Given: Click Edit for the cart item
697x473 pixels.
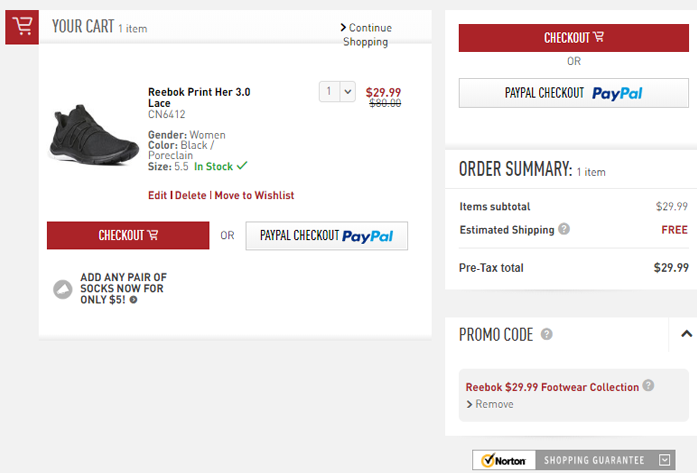Looking at the screenshot, I should click(x=157, y=196).
